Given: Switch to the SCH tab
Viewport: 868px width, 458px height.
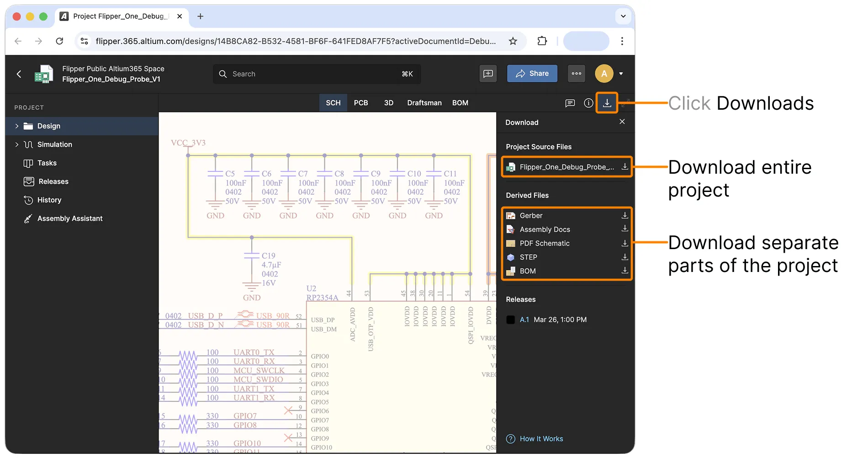Looking at the screenshot, I should pyautogui.click(x=333, y=103).
